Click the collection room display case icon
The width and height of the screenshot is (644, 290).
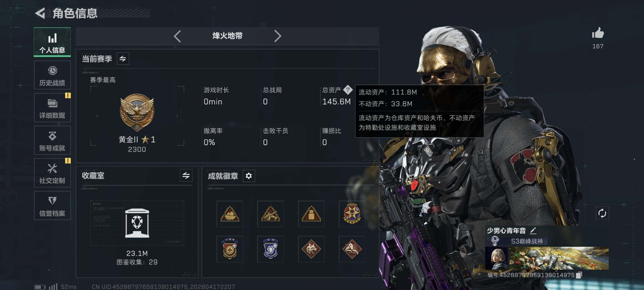(137, 223)
